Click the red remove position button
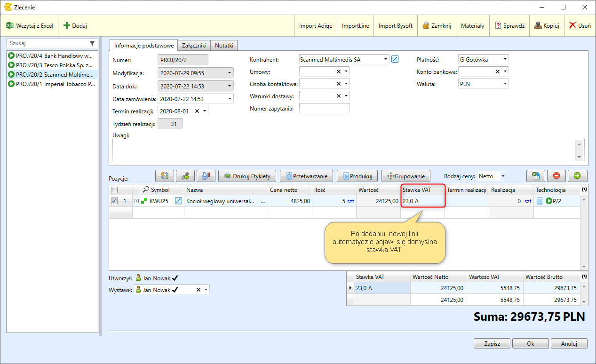Viewport: 596px width, 364px height. pyautogui.click(x=556, y=176)
